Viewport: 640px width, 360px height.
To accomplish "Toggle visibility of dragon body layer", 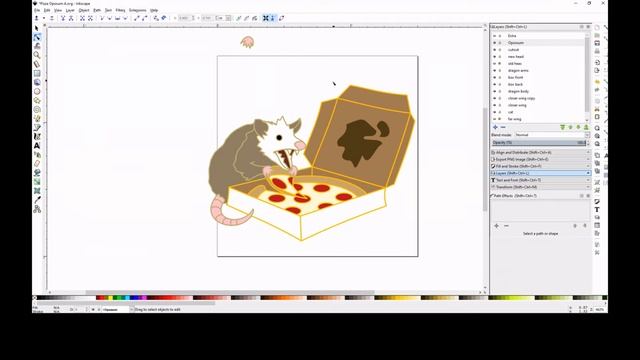I will click(494, 91).
